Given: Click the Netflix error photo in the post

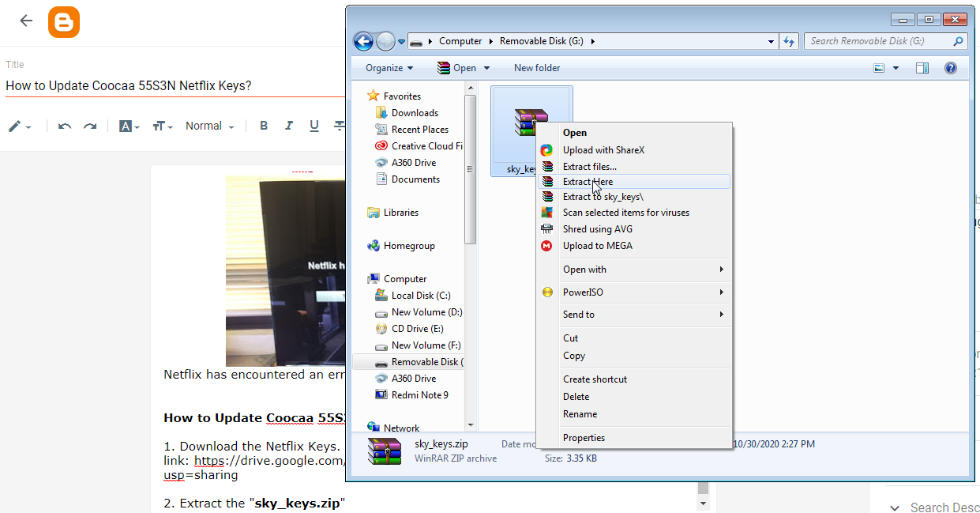Looking at the screenshot, I should point(286,271).
